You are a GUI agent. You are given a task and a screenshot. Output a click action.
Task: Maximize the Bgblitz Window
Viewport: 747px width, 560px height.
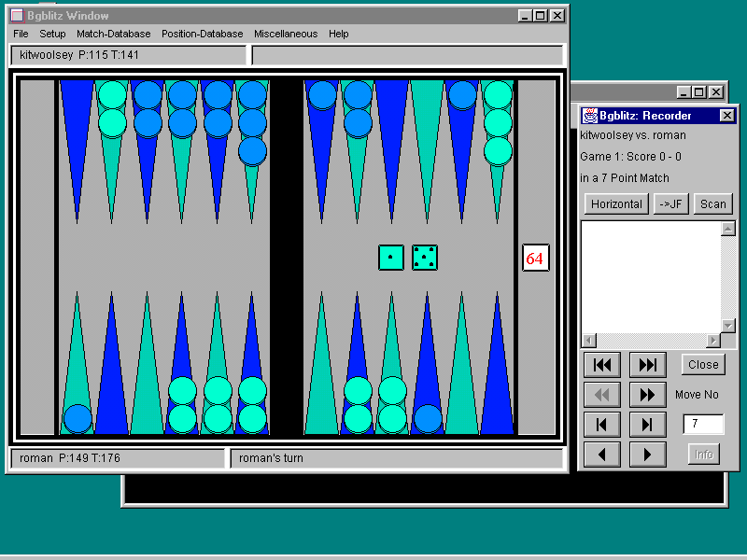pos(541,16)
